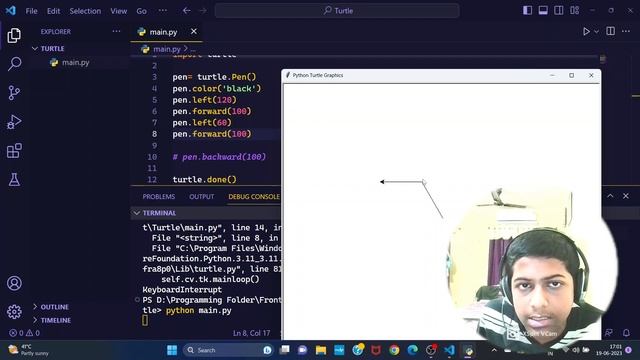Close the main.py editor tab
The width and height of the screenshot is (640, 360).
tap(193, 31)
